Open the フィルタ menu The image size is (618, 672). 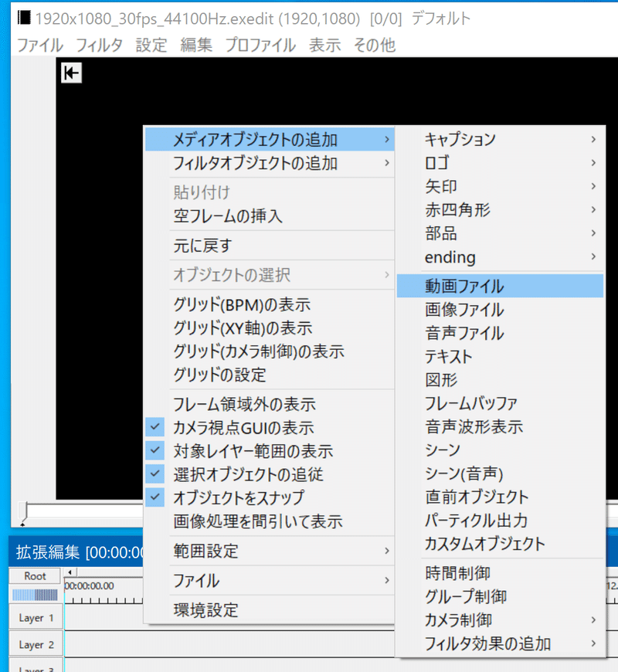tap(99, 45)
